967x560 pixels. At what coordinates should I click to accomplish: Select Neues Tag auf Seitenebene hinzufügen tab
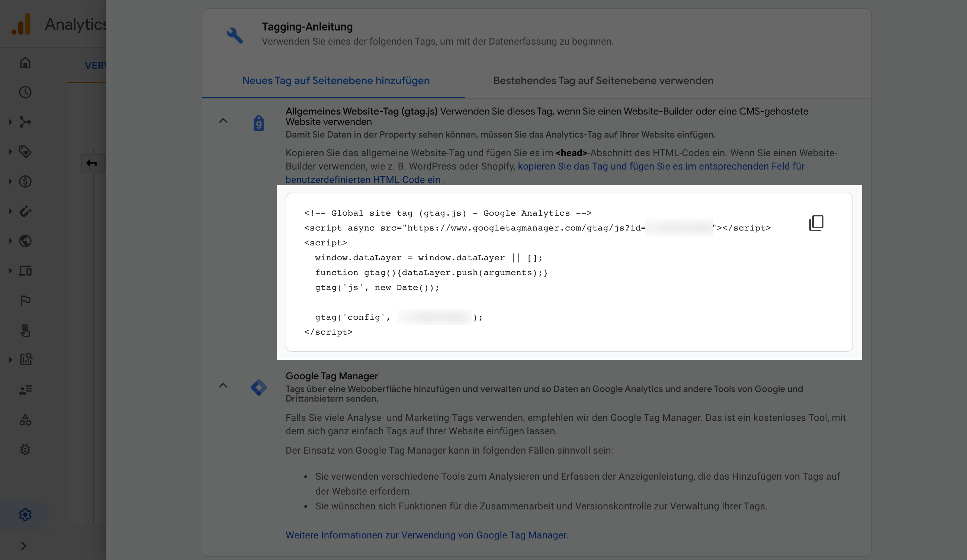tap(336, 81)
